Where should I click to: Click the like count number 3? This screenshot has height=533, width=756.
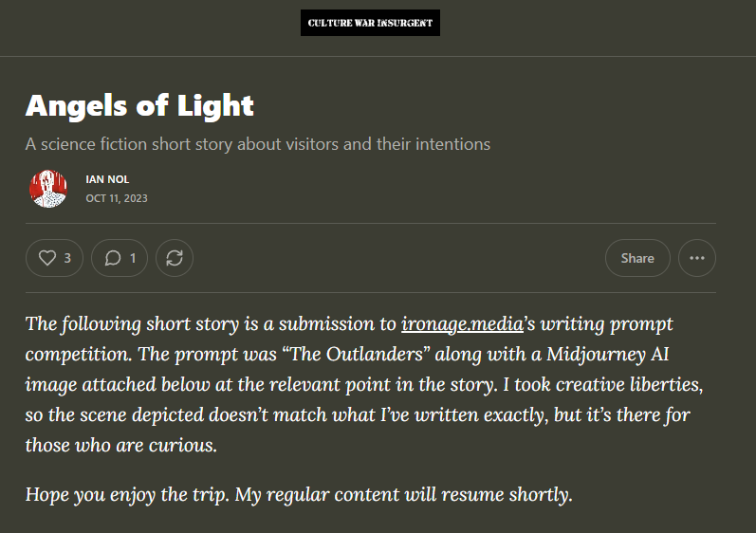(67, 258)
